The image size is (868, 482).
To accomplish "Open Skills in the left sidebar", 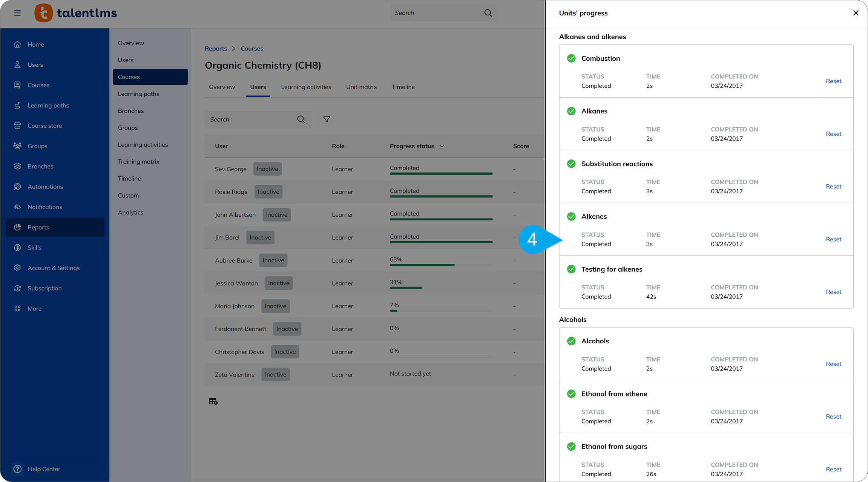I will pos(34,248).
